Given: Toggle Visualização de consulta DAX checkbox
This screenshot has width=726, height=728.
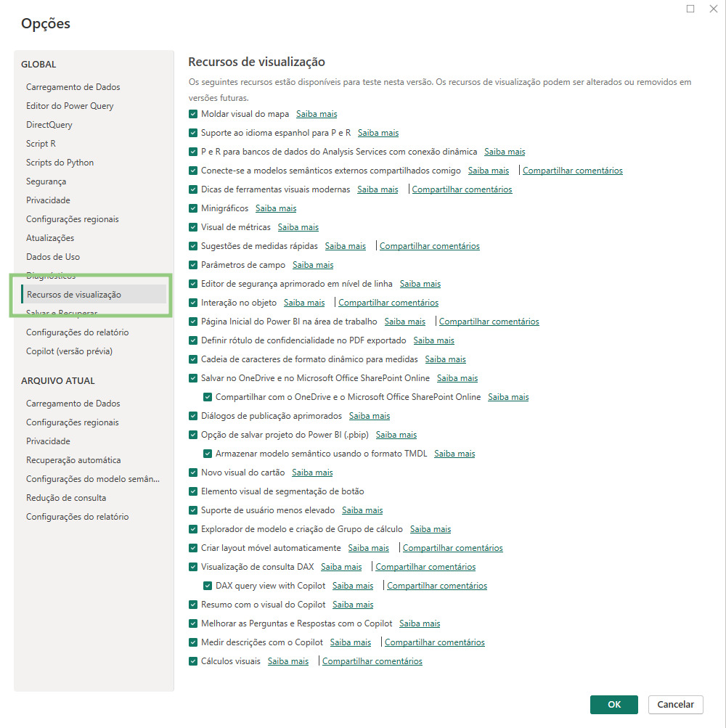Looking at the screenshot, I should pyautogui.click(x=193, y=567).
